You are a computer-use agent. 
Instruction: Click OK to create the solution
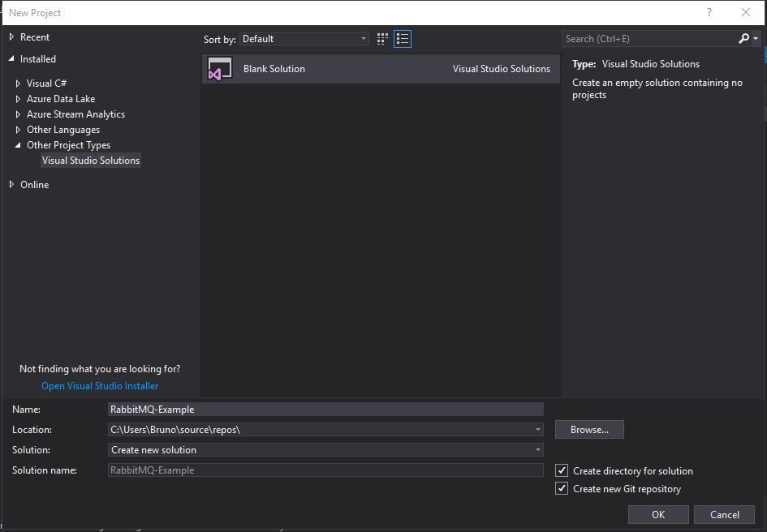pos(658,514)
